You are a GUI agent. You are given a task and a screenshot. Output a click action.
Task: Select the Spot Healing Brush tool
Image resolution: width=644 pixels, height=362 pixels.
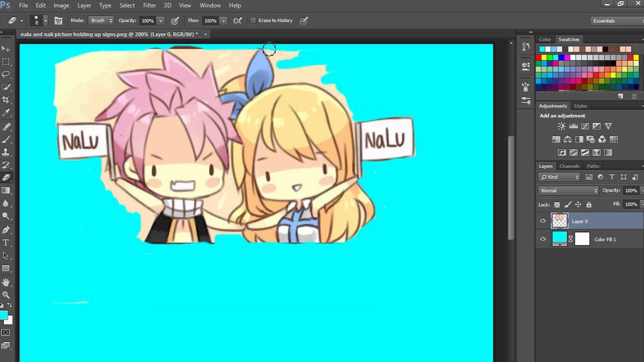pos(6,127)
